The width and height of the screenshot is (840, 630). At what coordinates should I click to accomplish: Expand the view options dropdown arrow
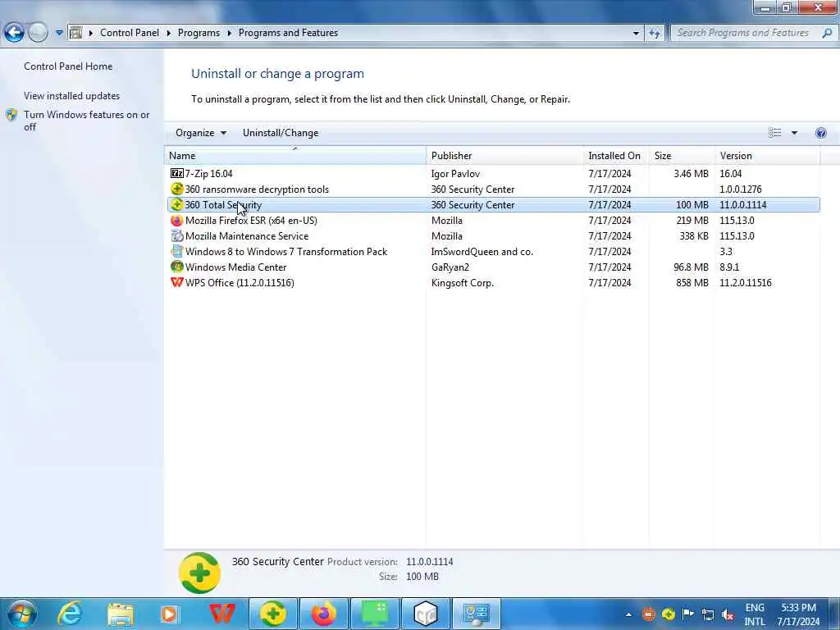click(x=794, y=133)
